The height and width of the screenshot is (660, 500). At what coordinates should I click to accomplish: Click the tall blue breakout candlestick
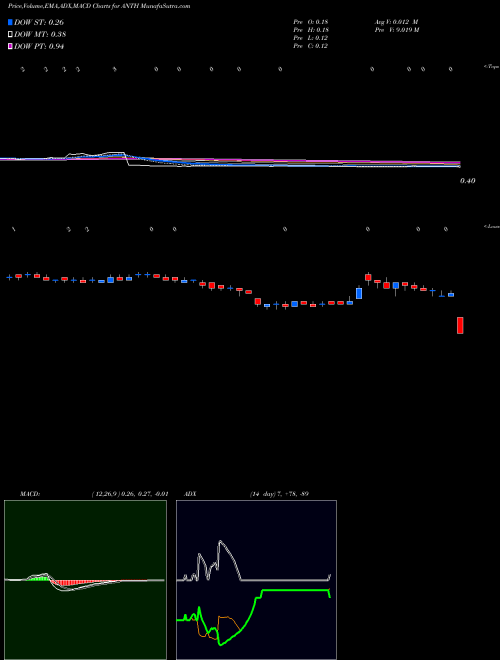pyautogui.click(x=359, y=293)
